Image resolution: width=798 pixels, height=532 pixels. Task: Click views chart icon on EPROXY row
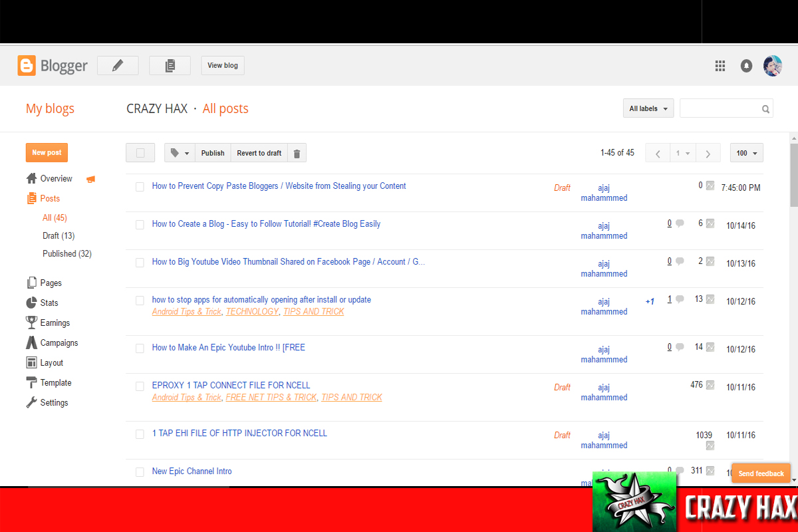pos(710,384)
